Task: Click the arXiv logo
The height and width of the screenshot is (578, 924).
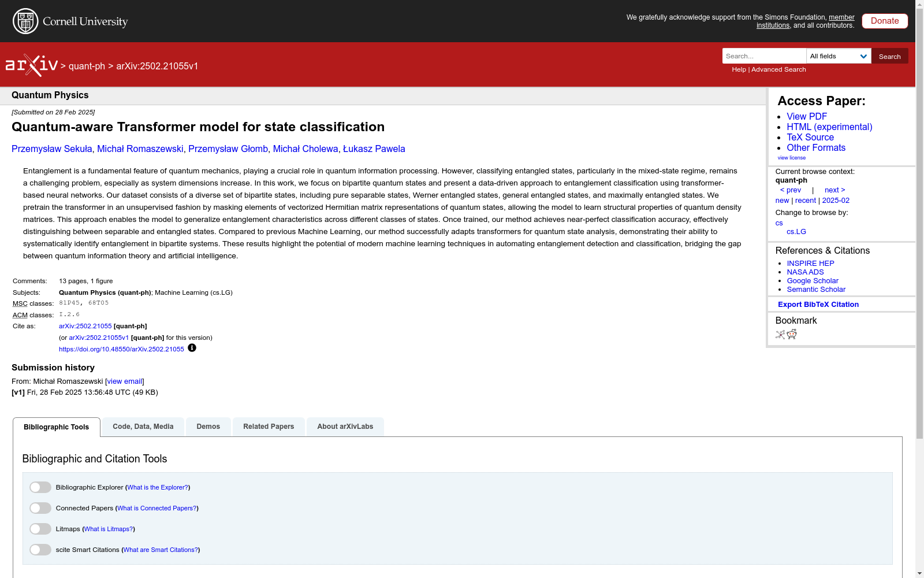Action: click(x=32, y=65)
